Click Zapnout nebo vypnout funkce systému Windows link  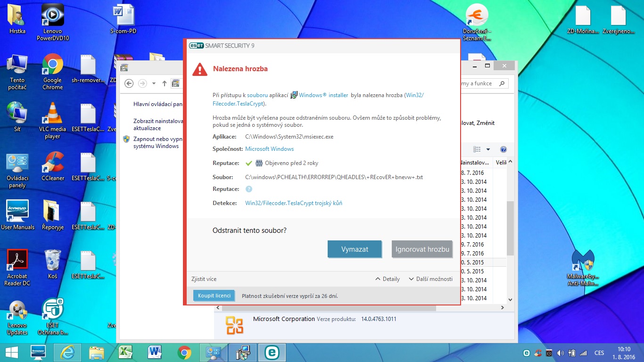[x=158, y=143]
